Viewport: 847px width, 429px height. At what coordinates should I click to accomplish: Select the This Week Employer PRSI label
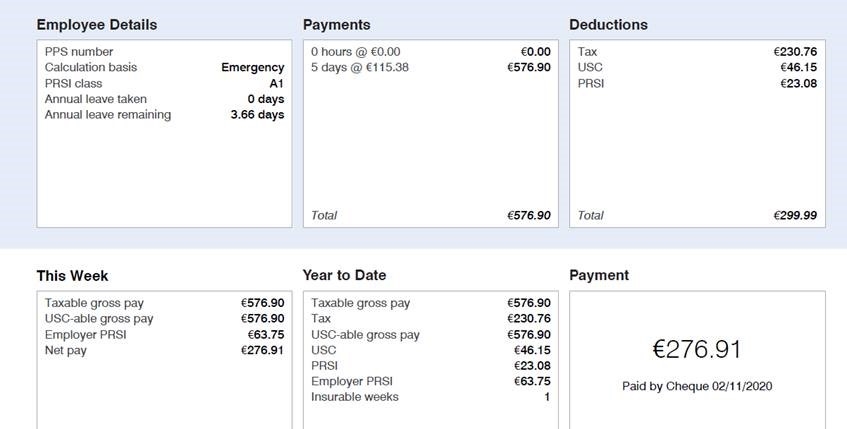(86, 335)
